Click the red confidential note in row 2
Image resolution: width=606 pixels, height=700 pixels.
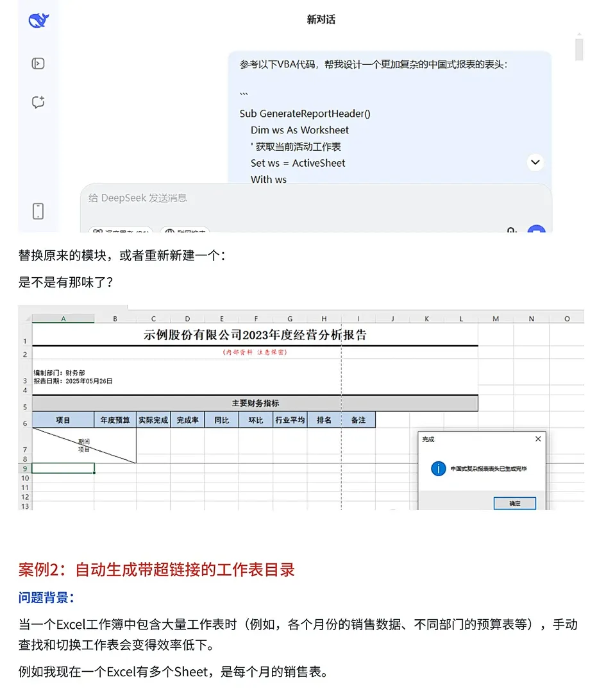pos(255,352)
